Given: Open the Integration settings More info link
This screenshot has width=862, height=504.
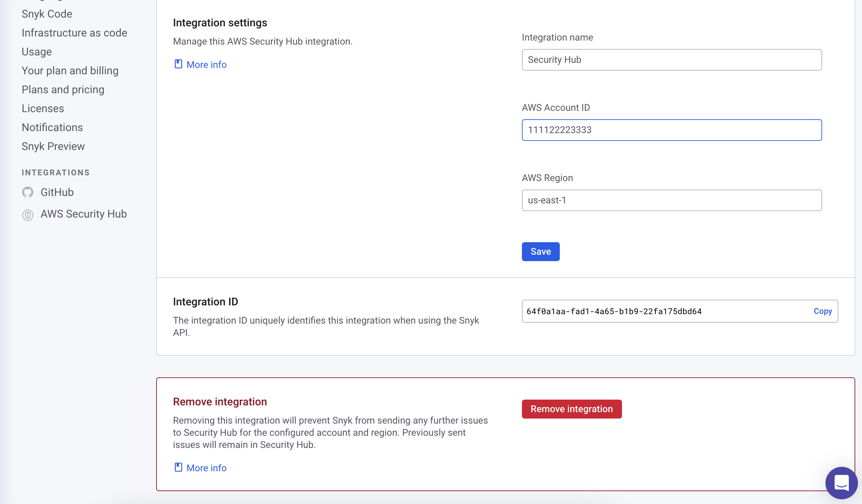Looking at the screenshot, I should [206, 64].
